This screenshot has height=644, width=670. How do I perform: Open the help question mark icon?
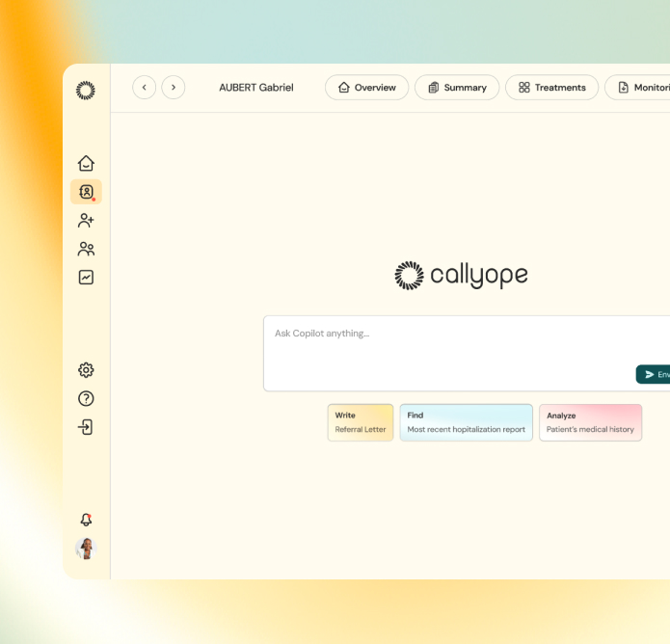[x=86, y=399]
